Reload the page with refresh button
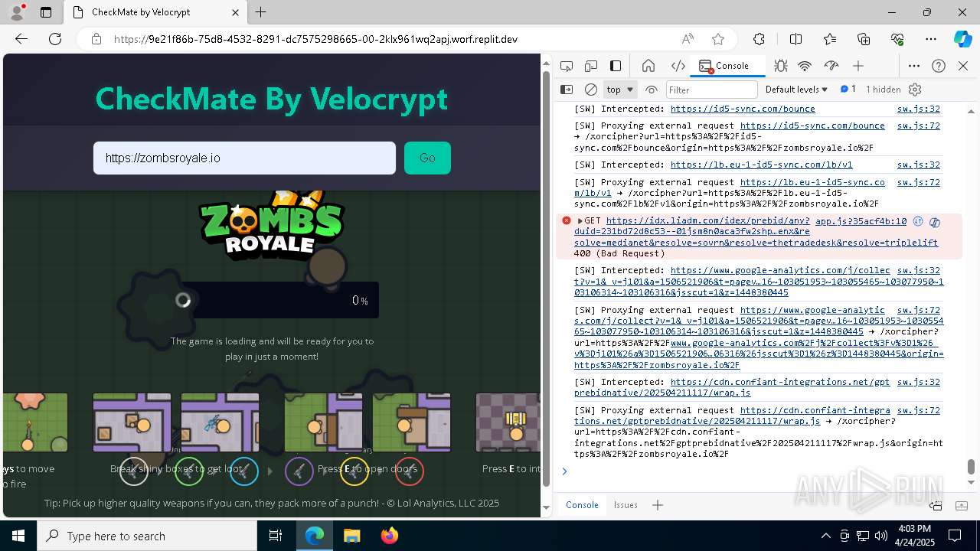 [x=54, y=39]
